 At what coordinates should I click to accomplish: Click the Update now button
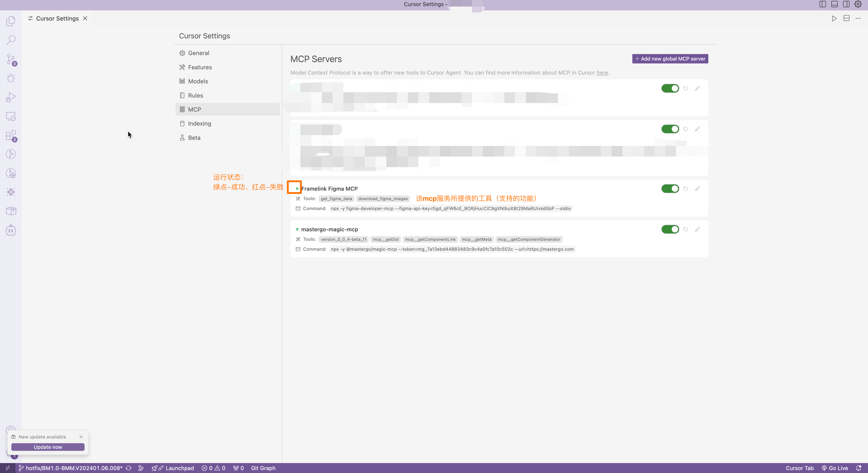pyautogui.click(x=48, y=447)
